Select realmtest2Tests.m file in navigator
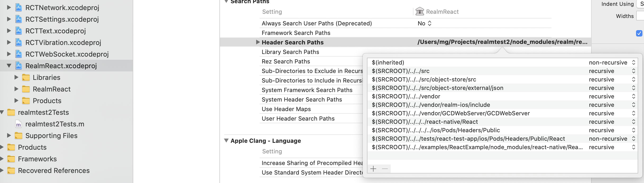 [x=55, y=124]
